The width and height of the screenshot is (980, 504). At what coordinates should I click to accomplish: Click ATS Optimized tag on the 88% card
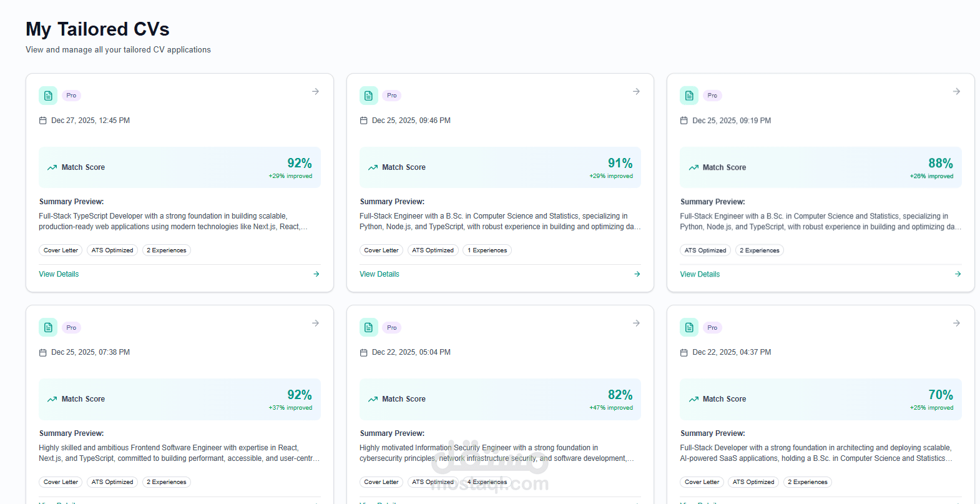pyautogui.click(x=705, y=250)
